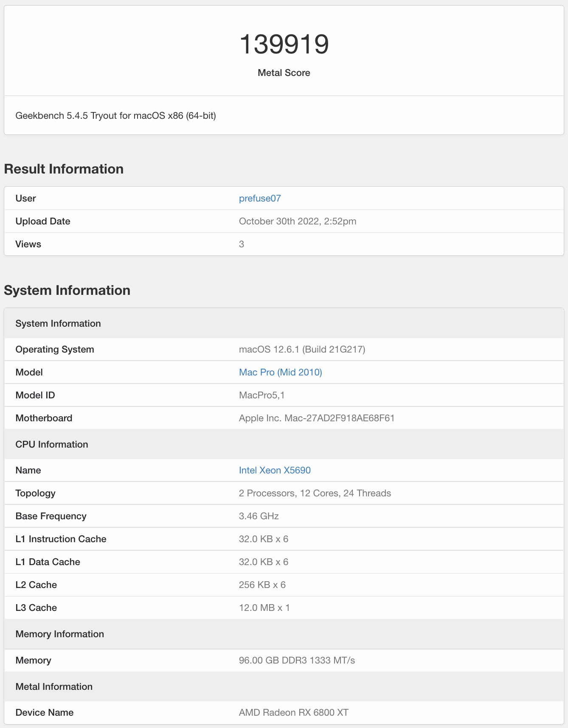Viewport: 568px width, 728px height.
Task: Click the Views row label
Action: click(x=28, y=244)
